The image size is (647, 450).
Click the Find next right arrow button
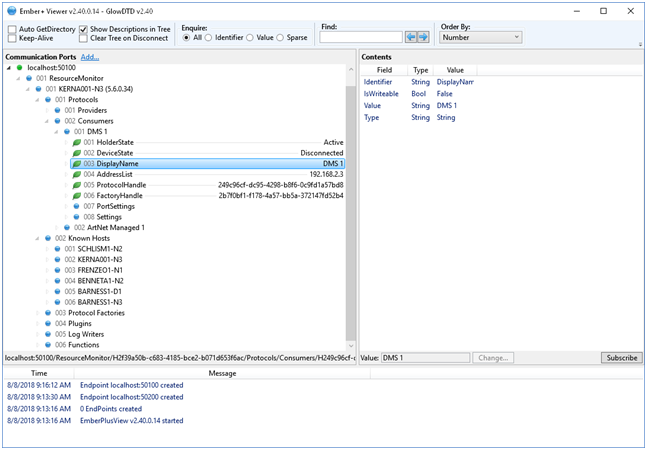coord(423,37)
